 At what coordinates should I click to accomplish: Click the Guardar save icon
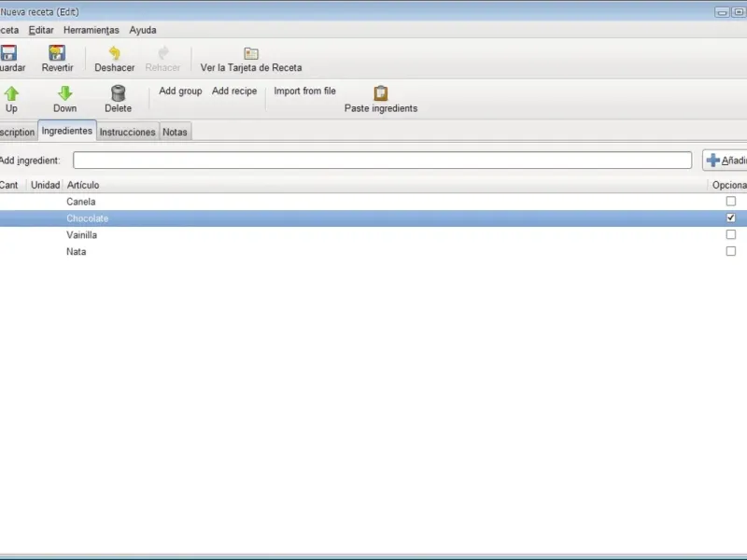(8, 53)
